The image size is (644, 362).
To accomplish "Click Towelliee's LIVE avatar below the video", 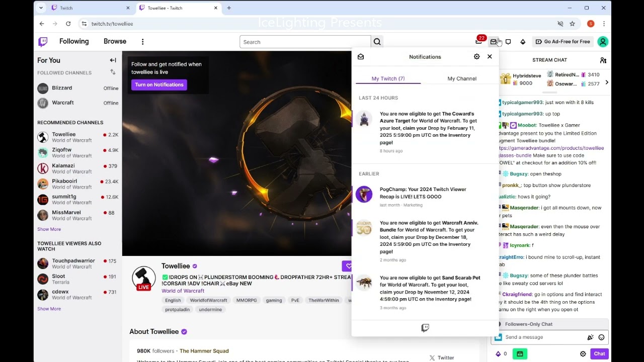I will tap(144, 278).
